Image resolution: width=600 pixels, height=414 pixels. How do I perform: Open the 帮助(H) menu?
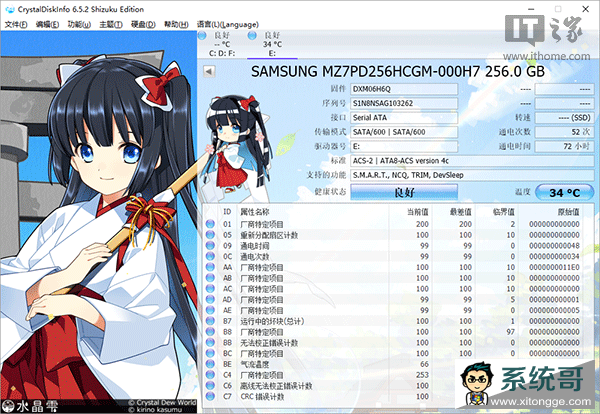[x=176, y=24]
